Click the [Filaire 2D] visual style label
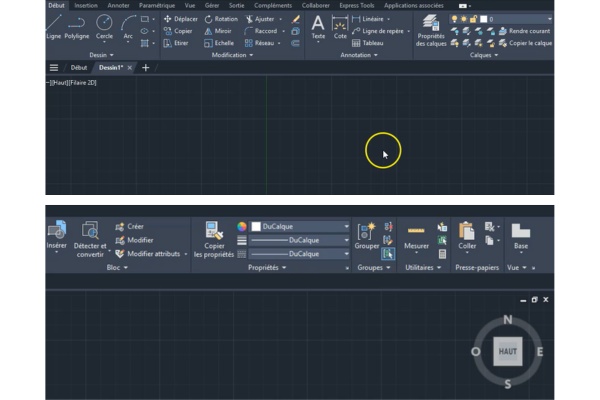600x400 pixels. point(83,83)
